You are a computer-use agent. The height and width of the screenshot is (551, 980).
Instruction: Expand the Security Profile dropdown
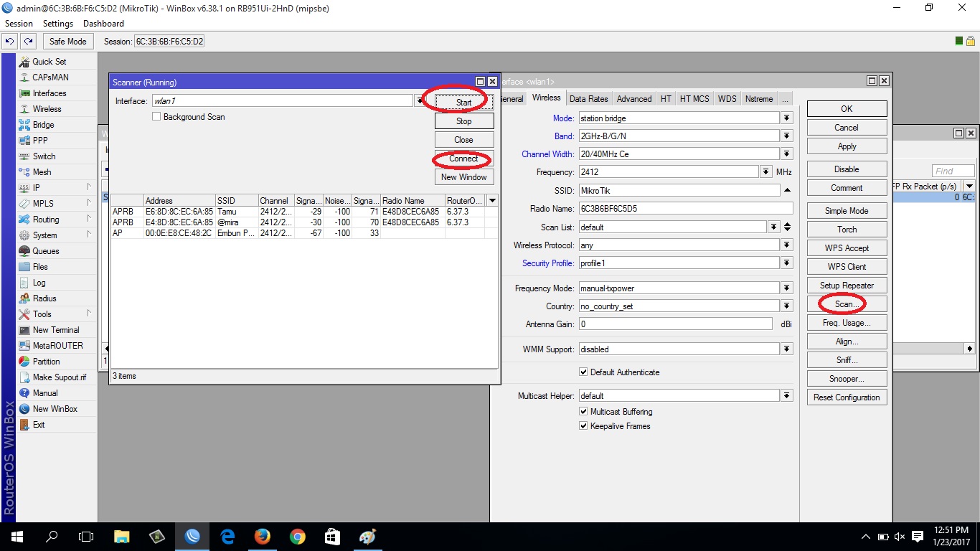(x=787, y=263)
